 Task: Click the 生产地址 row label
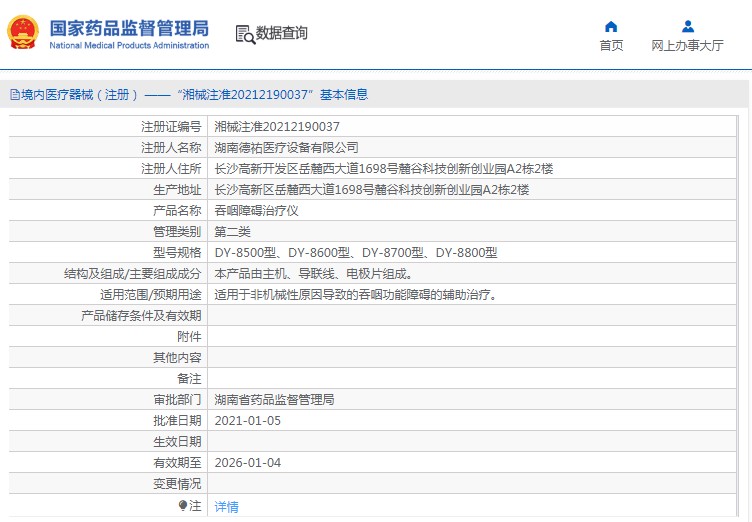point(177,190)
